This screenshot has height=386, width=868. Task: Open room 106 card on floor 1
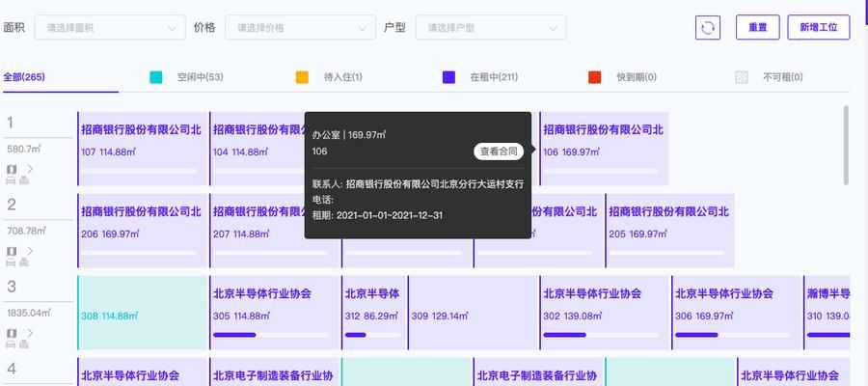click(604, 149)
